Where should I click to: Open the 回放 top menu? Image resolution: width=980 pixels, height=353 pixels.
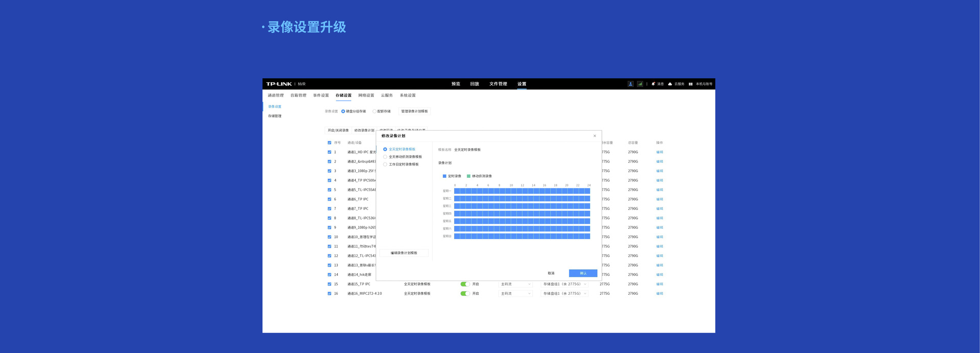coord(474,84)
